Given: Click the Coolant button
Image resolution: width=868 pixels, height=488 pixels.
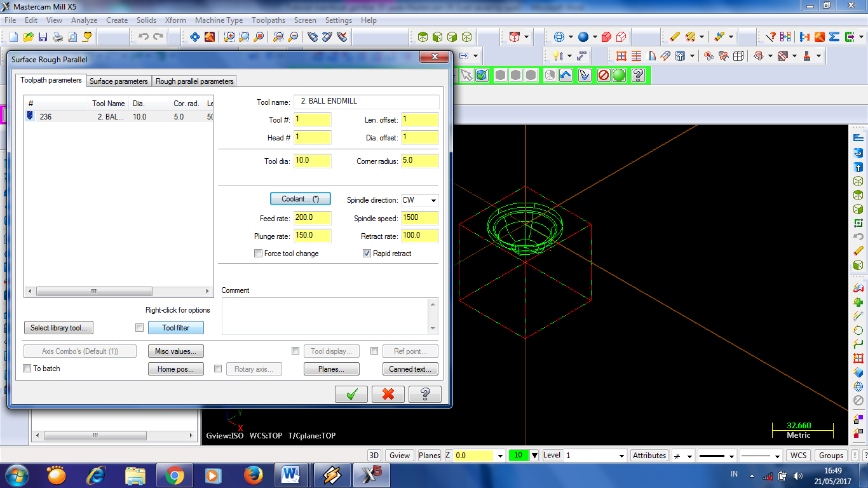Looking at the screenshot, I should (x=301, y=199).
